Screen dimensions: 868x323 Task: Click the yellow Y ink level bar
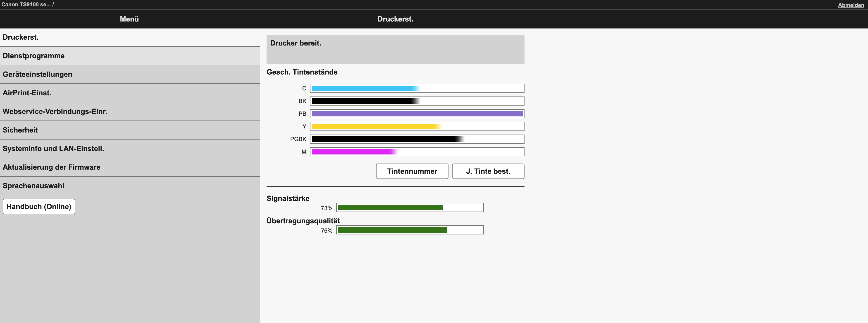417,126
